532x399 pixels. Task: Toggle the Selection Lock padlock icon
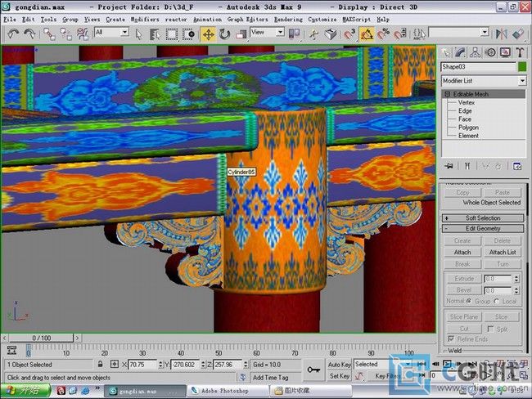(x=100, y=365)
